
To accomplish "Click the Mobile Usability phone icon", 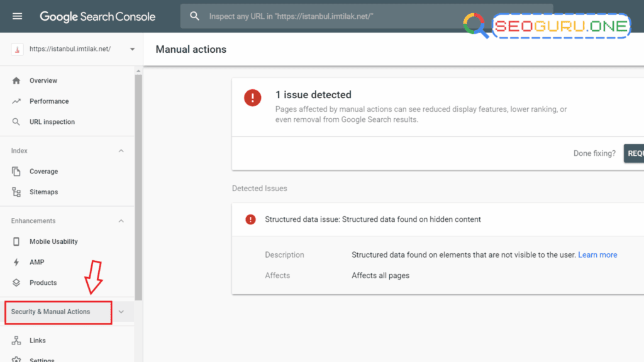I will (16, 241).
